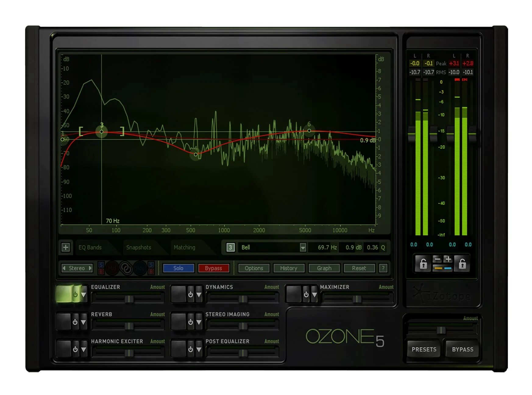Click the left input gain lock icon
Viewport: 532px width, 395px height.
423,263
